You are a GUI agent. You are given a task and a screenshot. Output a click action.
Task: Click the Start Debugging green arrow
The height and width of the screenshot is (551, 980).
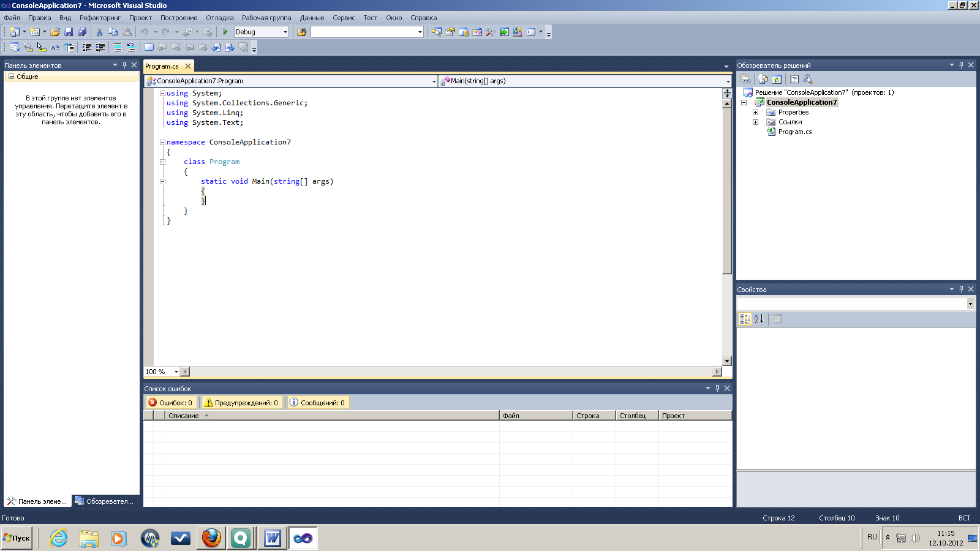click(x=225, y=32)
